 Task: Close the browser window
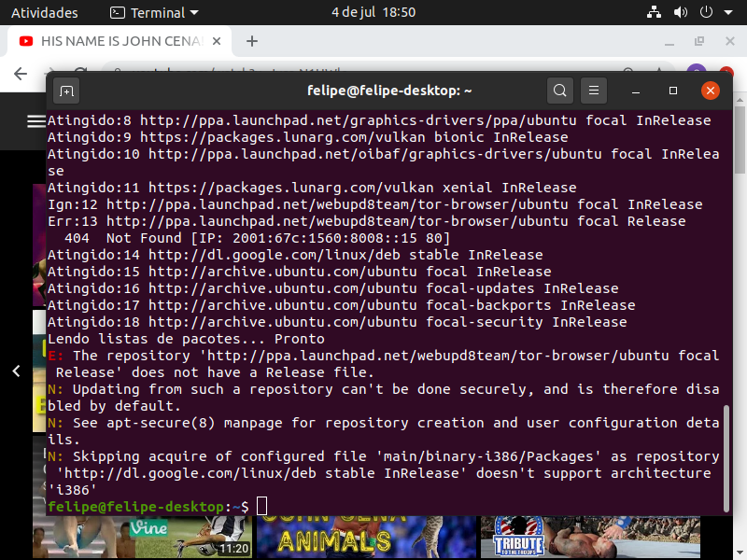(x=730, y=41)
